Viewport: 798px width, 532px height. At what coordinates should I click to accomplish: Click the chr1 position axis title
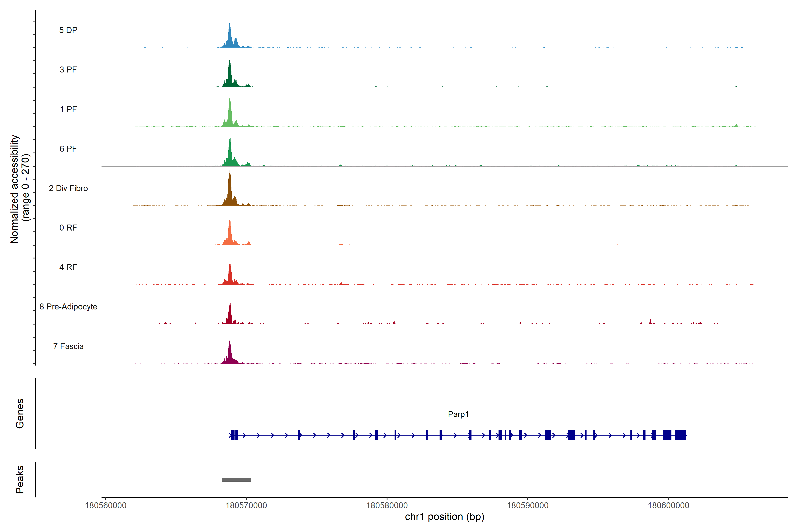click(444, 517)
